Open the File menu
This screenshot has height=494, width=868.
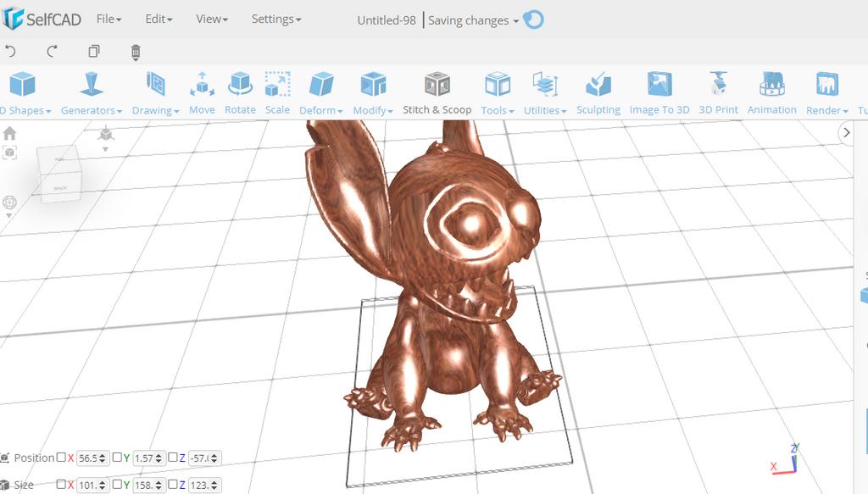[108, 19]
